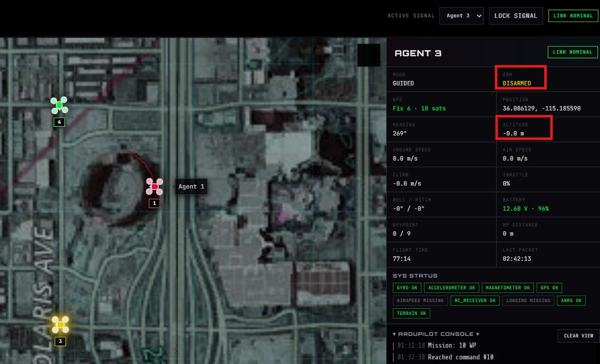The width and height of the screenshot is (600, 364).
Task: Select the red Agent 1 drone marker
Action: (x=154, y=187)
